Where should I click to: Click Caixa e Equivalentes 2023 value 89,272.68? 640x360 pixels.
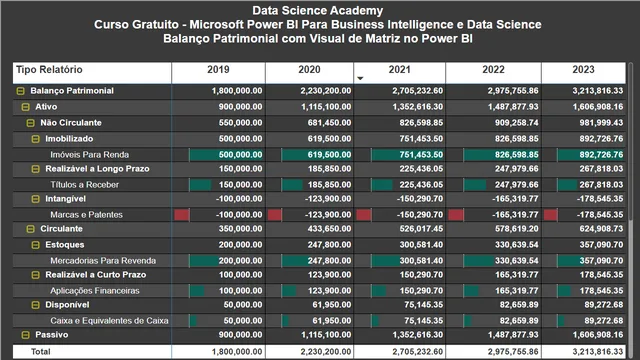(x=604, y=321)
